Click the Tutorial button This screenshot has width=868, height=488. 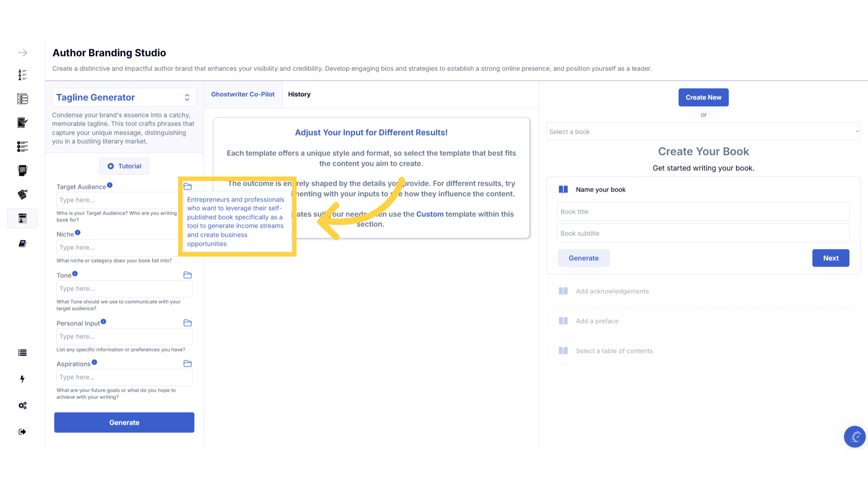point(124,166)
